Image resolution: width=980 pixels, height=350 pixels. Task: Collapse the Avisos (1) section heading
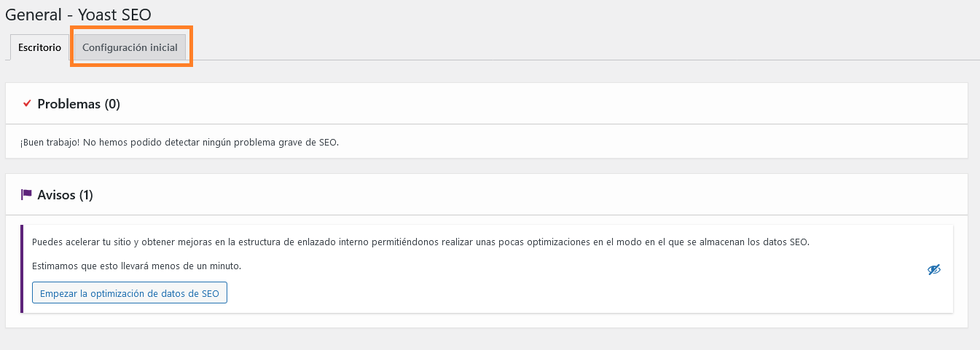point(65,195)
